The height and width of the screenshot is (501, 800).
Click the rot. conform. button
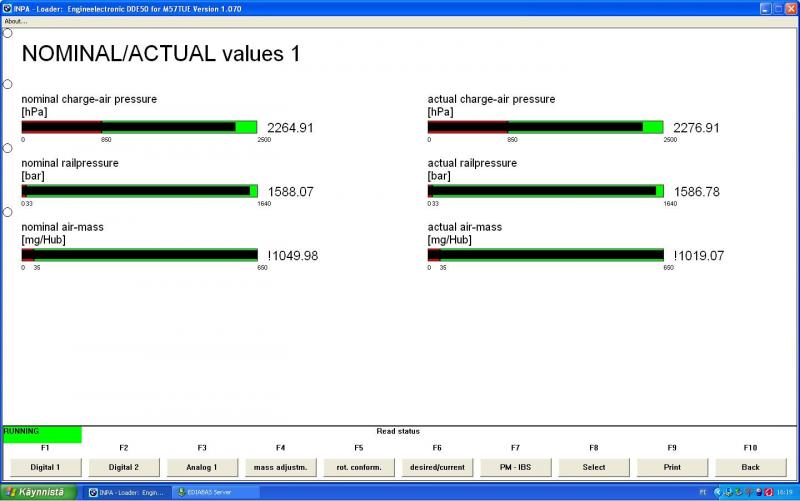point(358,467)
